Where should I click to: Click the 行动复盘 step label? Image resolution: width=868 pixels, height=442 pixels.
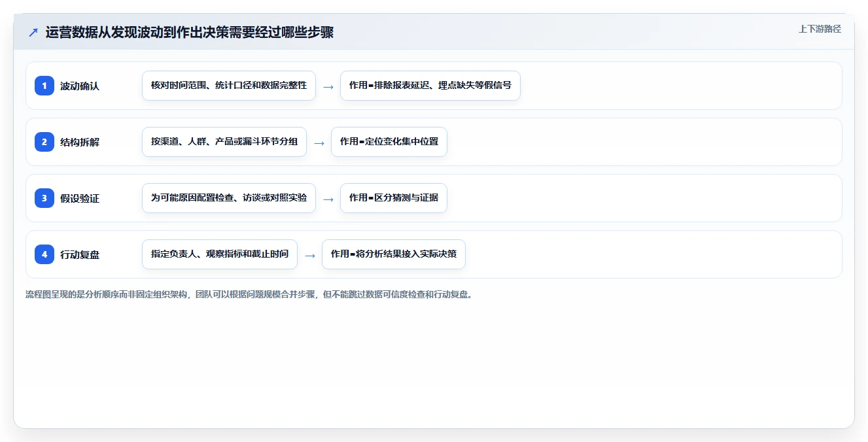pyautogui.click(x=80, y=254)
